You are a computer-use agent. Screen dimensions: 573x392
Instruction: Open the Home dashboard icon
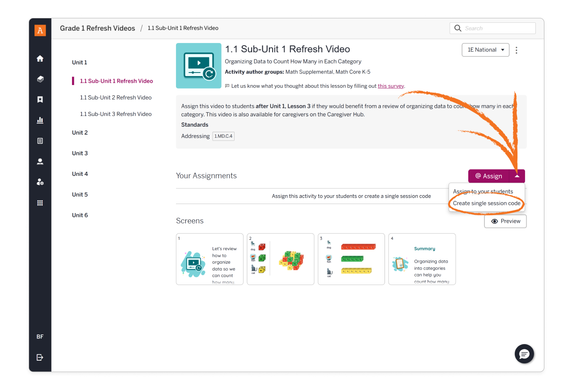tap(39, 59)
